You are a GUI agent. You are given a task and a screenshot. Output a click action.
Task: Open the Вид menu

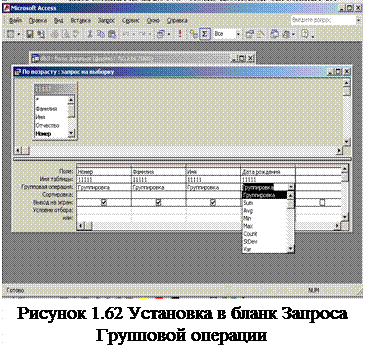click(58, 20)
